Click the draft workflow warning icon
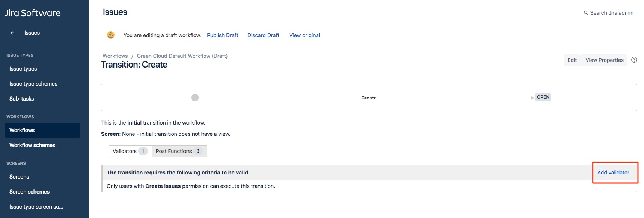 pos(111,35)
